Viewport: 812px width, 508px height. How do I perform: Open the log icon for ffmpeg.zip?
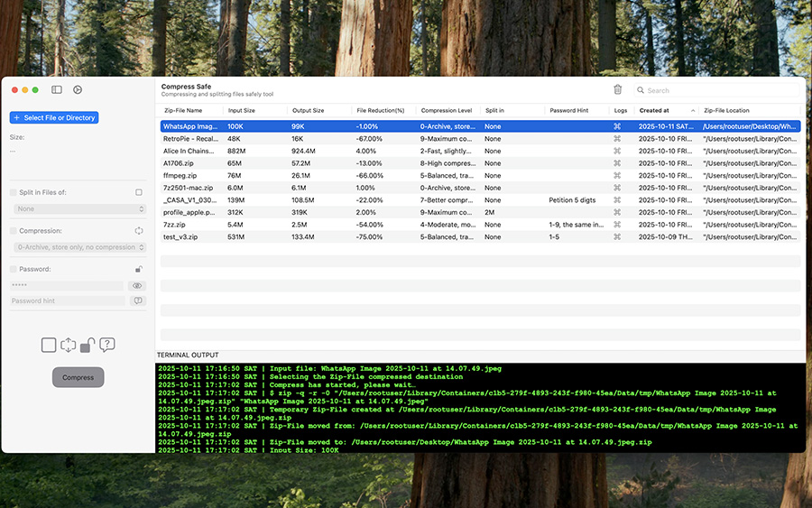tap(618, 176)
